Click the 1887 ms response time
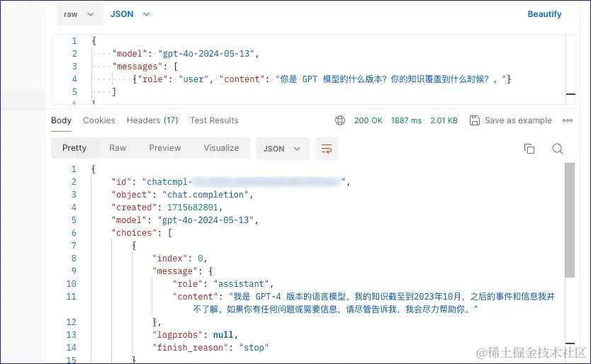The height and width of the screenshot is (364, 591). [x=406, y=120]
